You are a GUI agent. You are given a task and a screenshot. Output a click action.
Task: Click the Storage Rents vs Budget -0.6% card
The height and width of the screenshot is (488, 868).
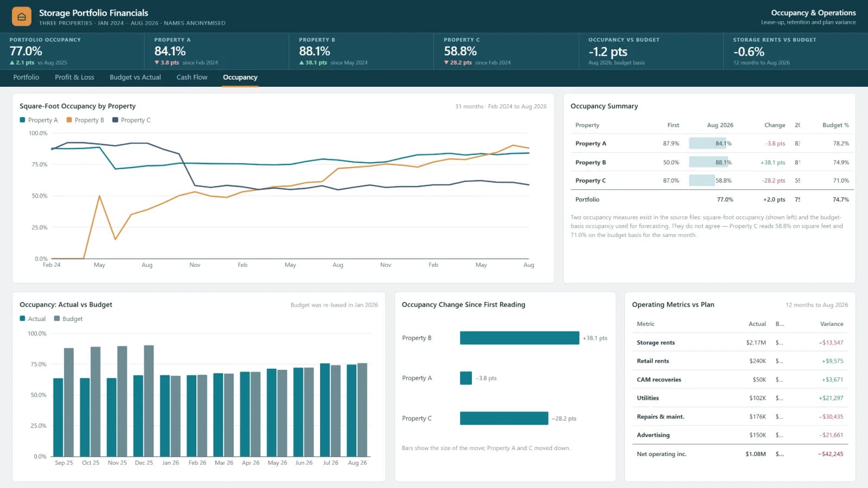[795, 51]
